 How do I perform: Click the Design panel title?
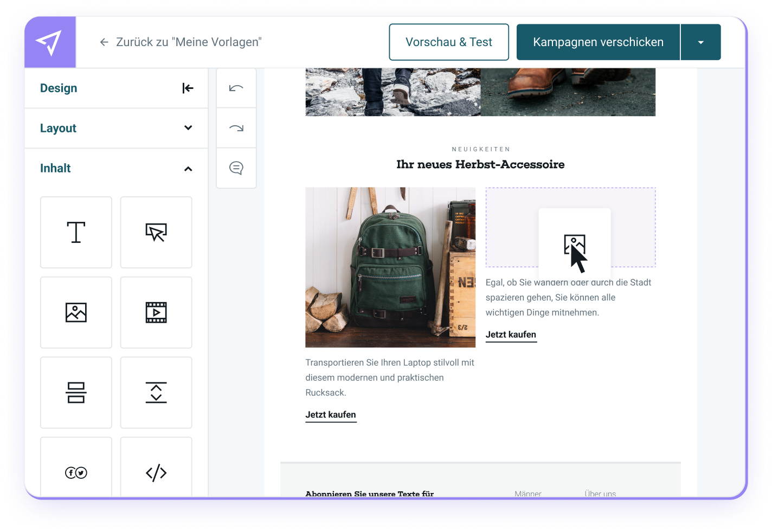tap(59, 88)
